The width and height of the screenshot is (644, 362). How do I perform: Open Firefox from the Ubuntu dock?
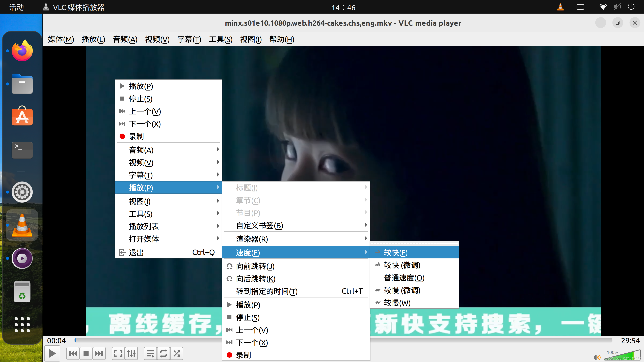point(22,51)
